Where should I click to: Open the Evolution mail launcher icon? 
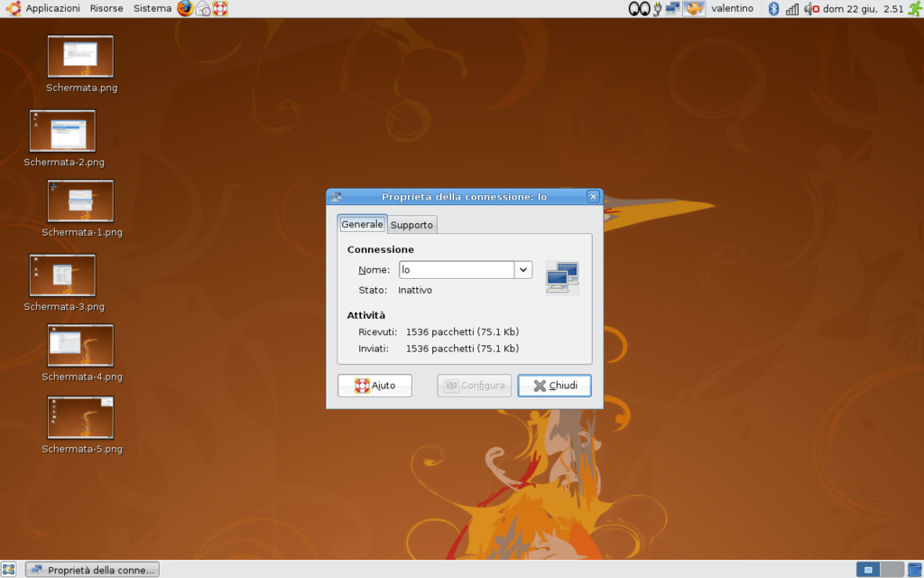click(x=203, y=9)
